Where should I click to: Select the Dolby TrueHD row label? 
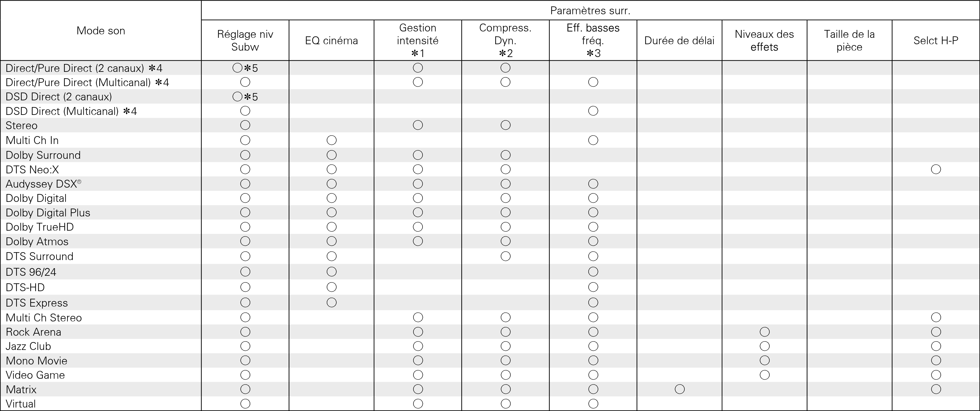pos(40,227)
